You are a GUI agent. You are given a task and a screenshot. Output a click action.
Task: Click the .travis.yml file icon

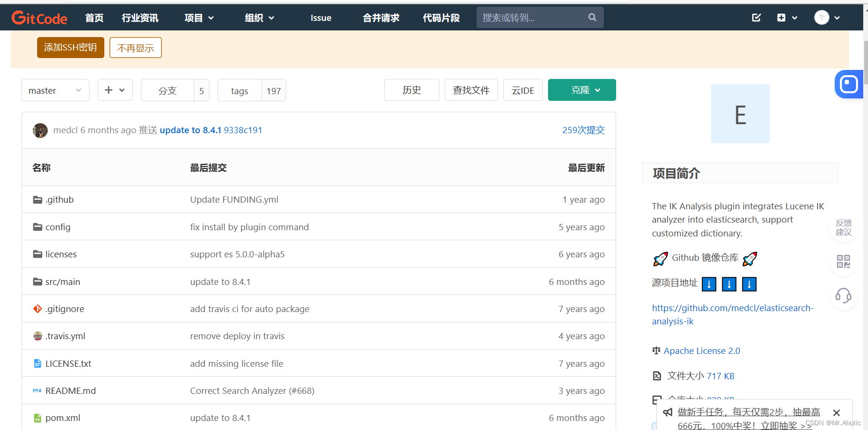pyautogui.click(x=38, y=336)
